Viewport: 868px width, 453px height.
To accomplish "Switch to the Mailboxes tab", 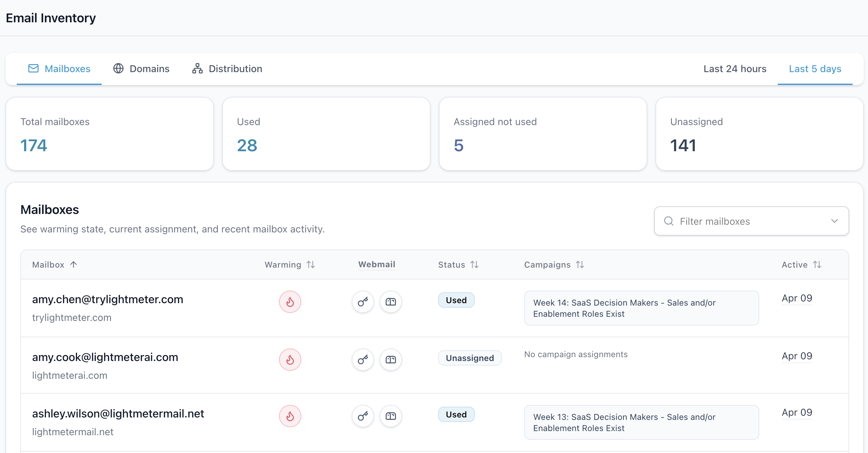I will coord(59,69).
